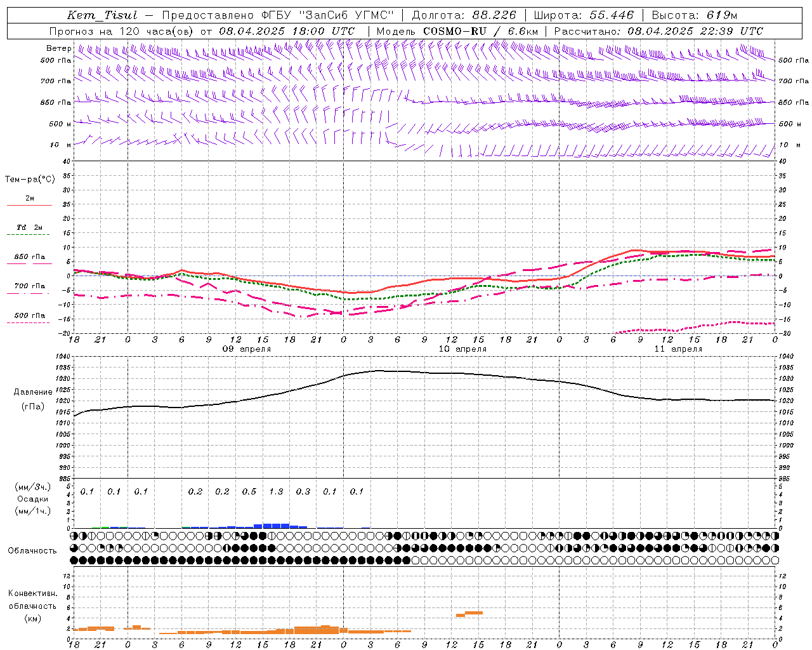Screen dimensions: 812x650
Task: Click the Рассчитано: 08.04.2025 22:39 UTC timestamp
Action: 658,31
